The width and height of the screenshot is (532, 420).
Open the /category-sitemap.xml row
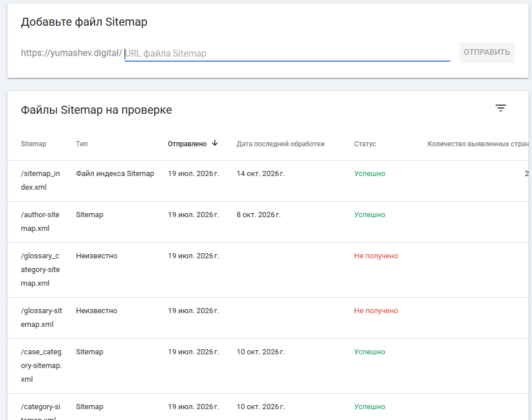267,407
